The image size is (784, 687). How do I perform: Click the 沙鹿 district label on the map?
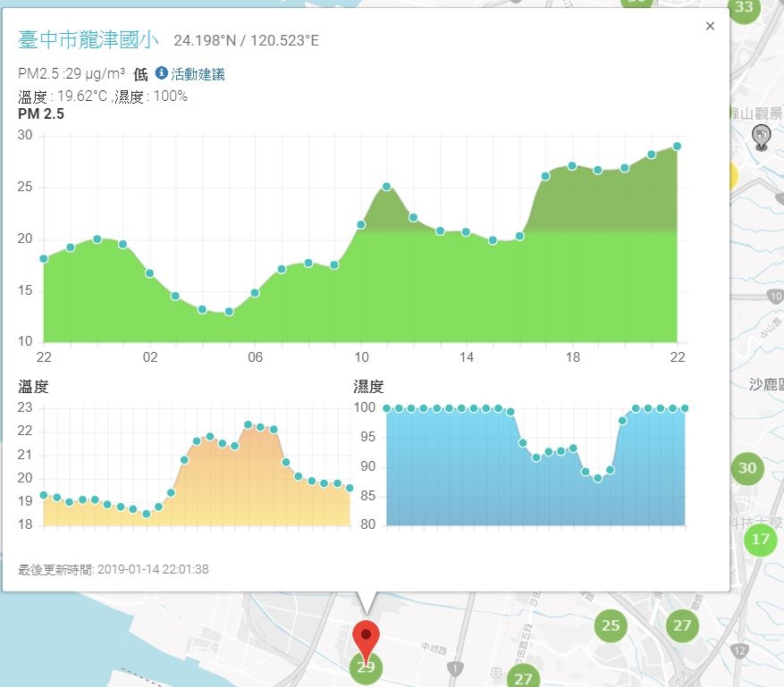tap(765, 384)
